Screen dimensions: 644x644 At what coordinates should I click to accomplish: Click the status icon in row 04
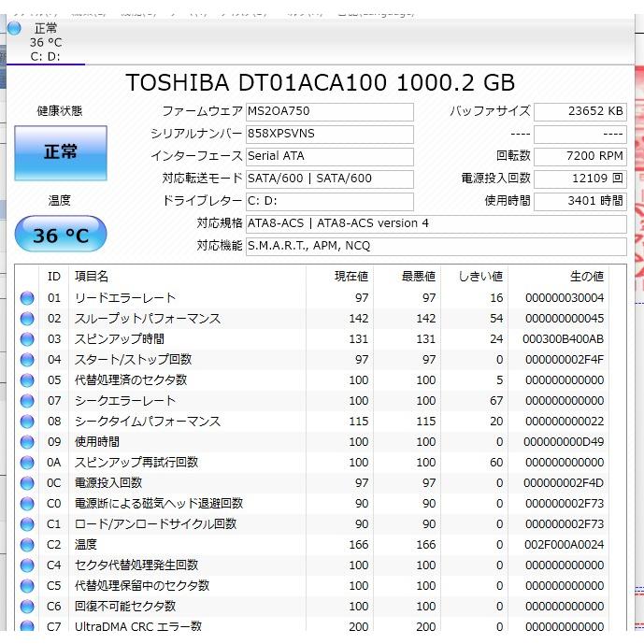coord(27,360)
